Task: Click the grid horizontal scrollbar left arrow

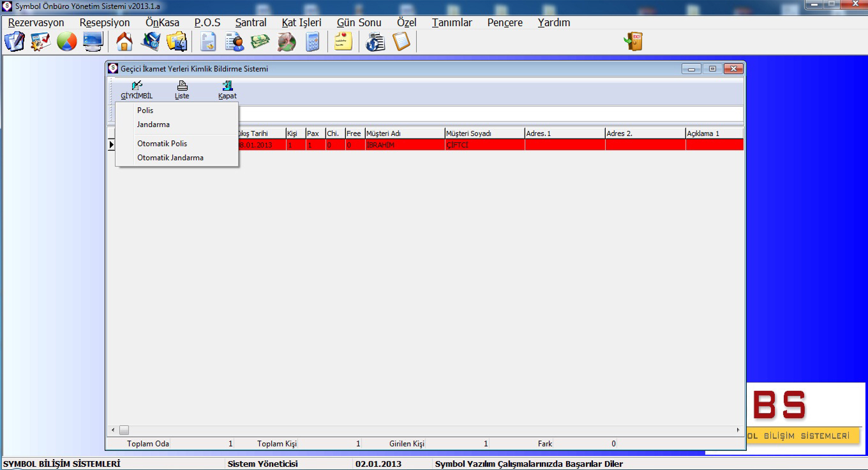Action: pos(113,430)
